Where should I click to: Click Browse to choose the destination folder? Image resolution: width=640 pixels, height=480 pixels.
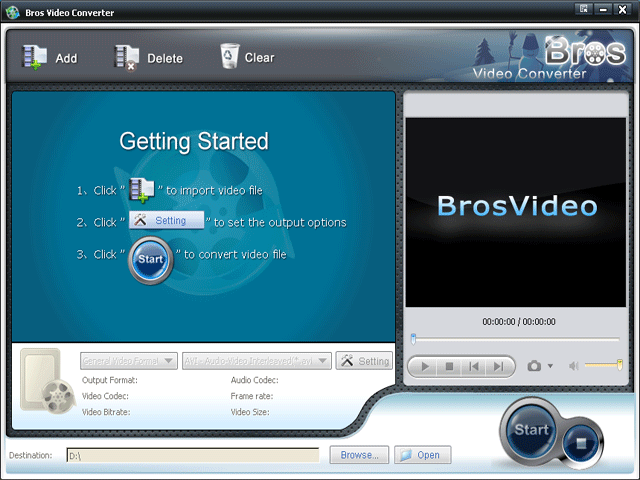tap(359, 455)
